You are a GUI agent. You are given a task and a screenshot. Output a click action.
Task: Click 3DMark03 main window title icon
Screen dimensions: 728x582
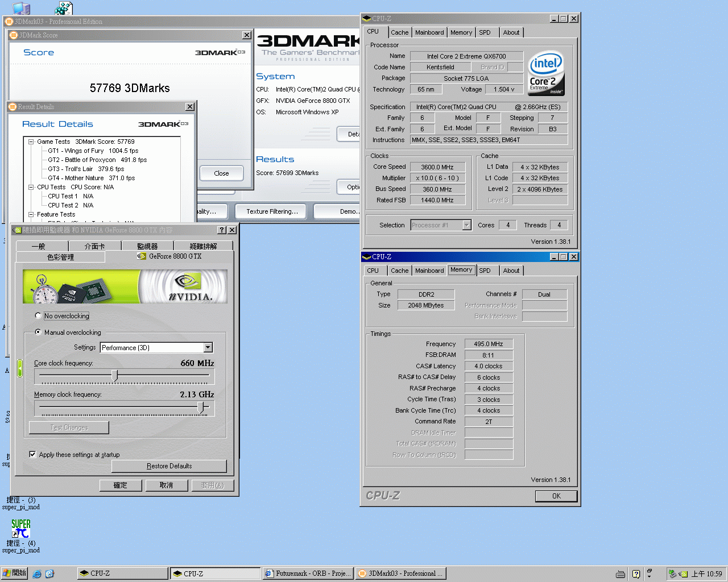tap(9, 22)
